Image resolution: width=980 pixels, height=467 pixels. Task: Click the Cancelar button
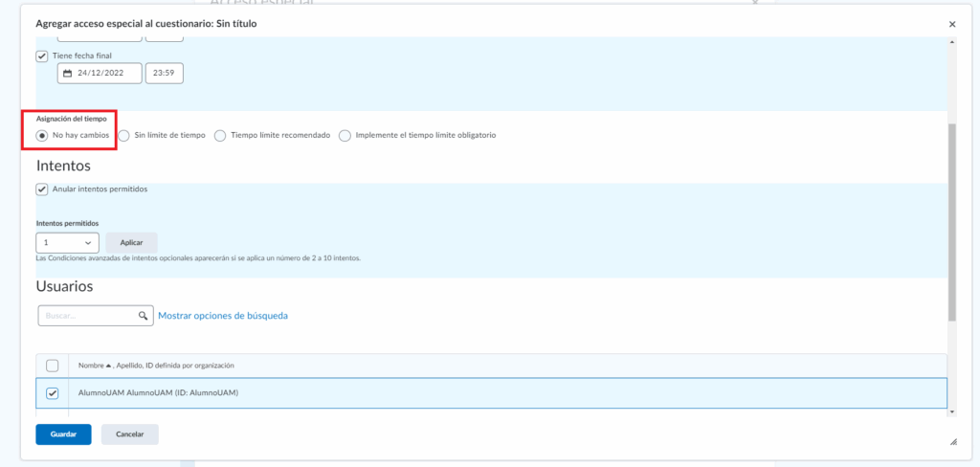[129, 434]
